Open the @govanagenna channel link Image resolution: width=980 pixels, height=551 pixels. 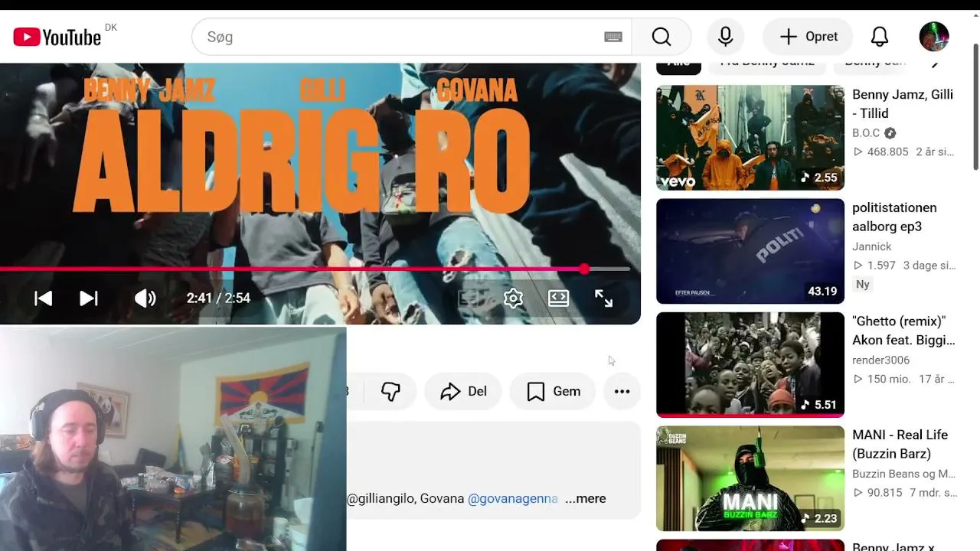pos(513,498)
